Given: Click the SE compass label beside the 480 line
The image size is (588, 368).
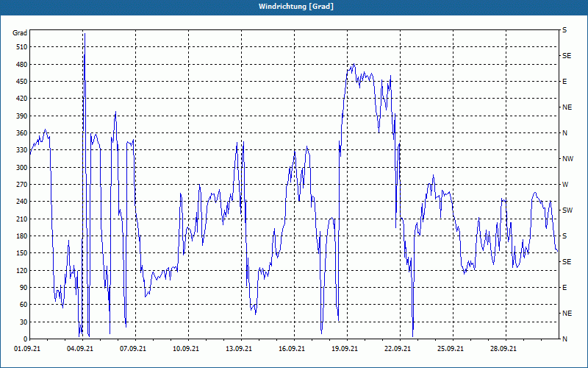Looking at the screenshot, I should [x=567, y=56].
